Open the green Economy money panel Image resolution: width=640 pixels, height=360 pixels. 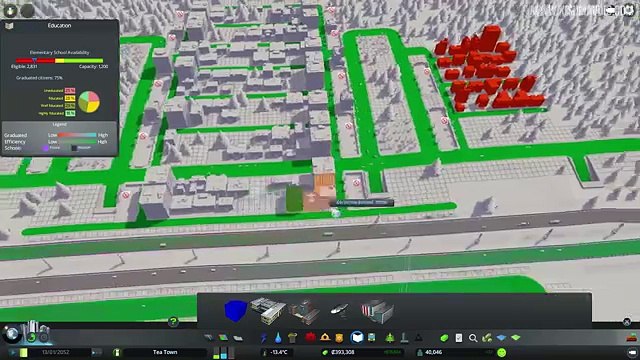click(x=444, y=338)
